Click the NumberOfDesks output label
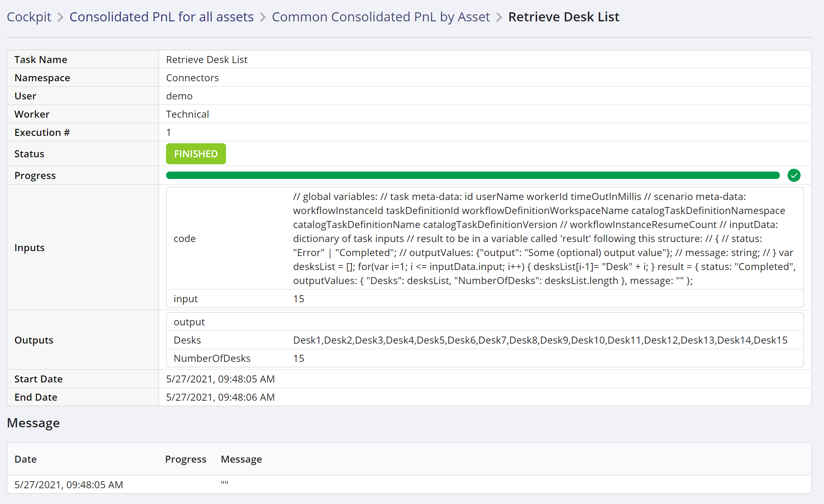Image resolution: width=824 pixels, height=504 pixels. pyautogui.click(x=212, y=358)
